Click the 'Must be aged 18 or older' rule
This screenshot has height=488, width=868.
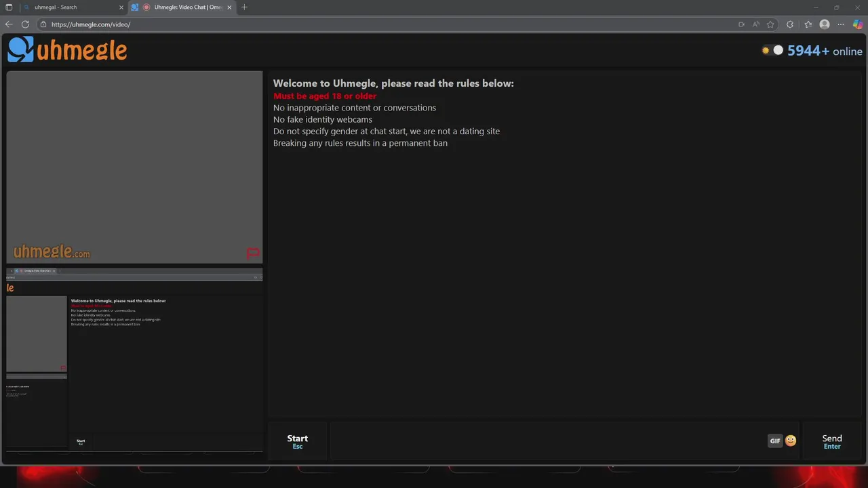point(325,96)
